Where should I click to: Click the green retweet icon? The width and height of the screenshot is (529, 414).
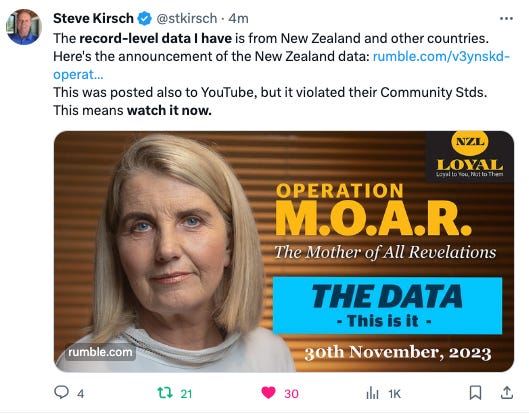tap(165, 393)
